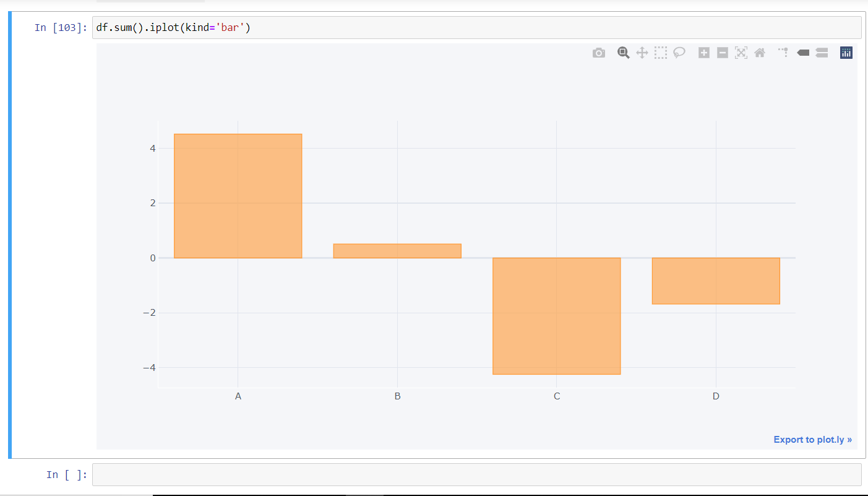
Task: Click y-axis tick label −4
Action: (149, 368)
